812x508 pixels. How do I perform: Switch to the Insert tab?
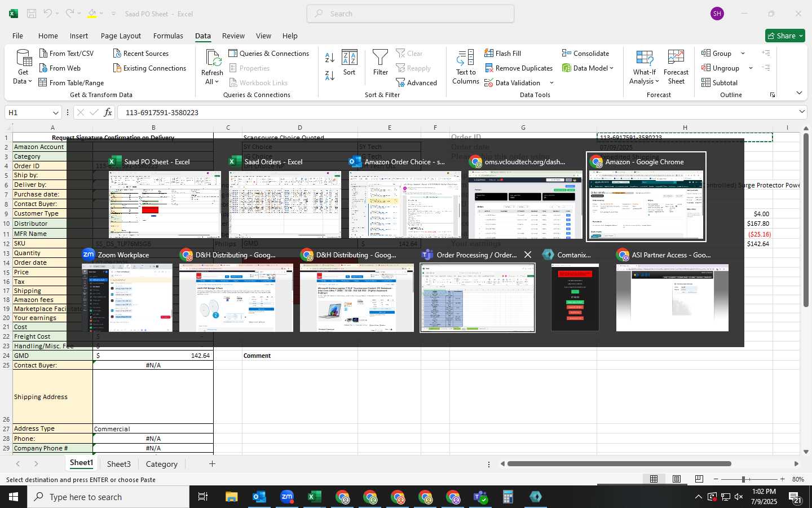(x=79, y=36)
